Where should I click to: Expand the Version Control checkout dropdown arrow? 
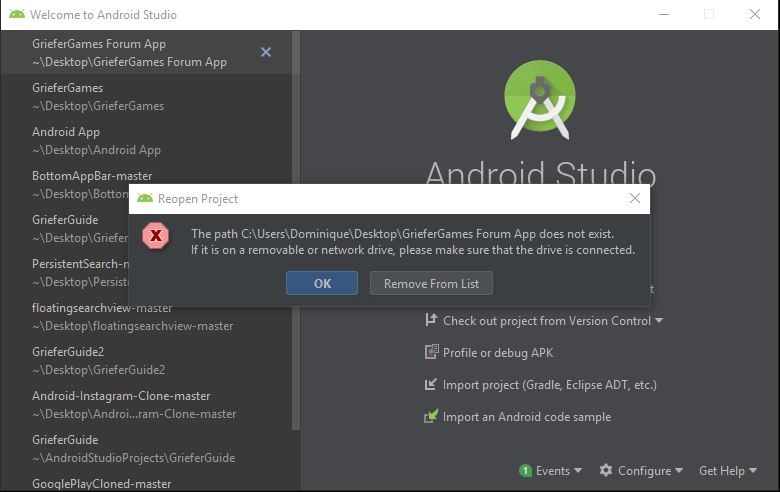[x=659, y=320]
